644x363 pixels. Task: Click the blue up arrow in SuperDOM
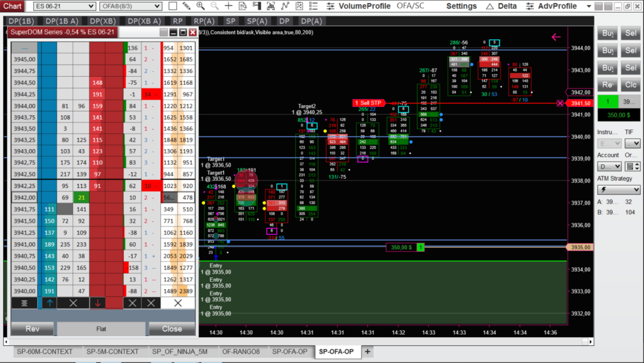(x=50, y=303)
